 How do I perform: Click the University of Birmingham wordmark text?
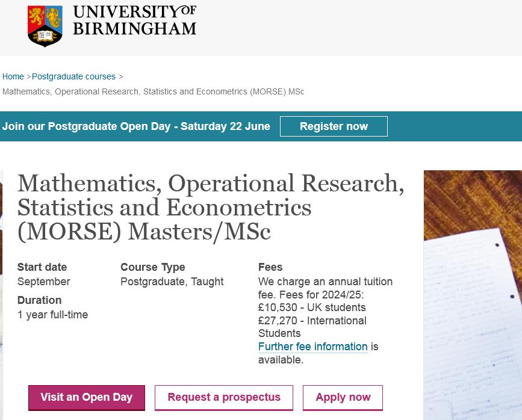(x=134, y=20)
